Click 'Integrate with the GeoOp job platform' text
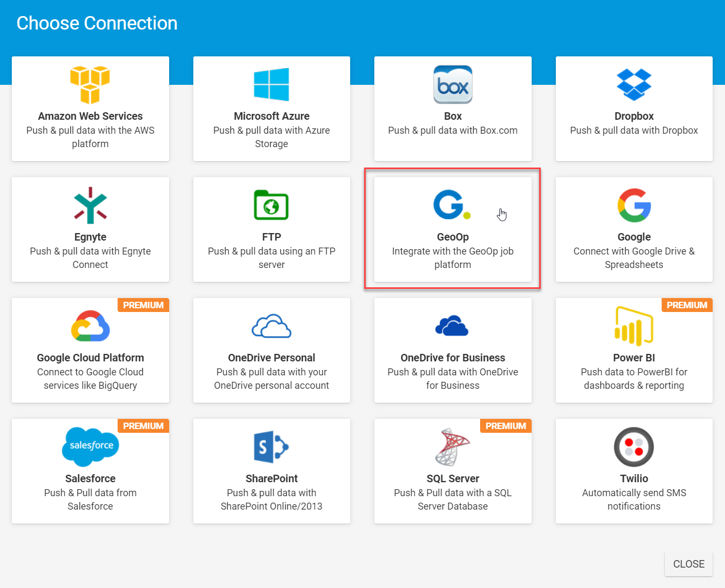Image resolution: width=725 pixels, height=588 pixels. pos(453,258)
